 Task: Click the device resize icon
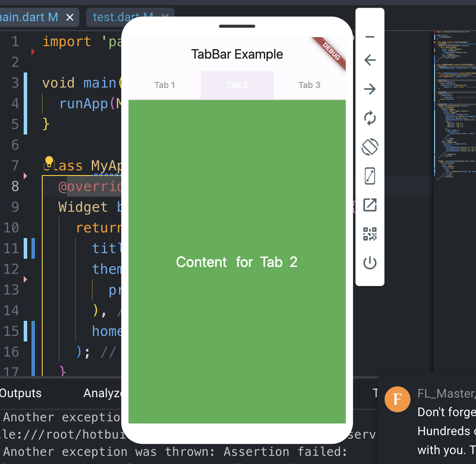370,176
